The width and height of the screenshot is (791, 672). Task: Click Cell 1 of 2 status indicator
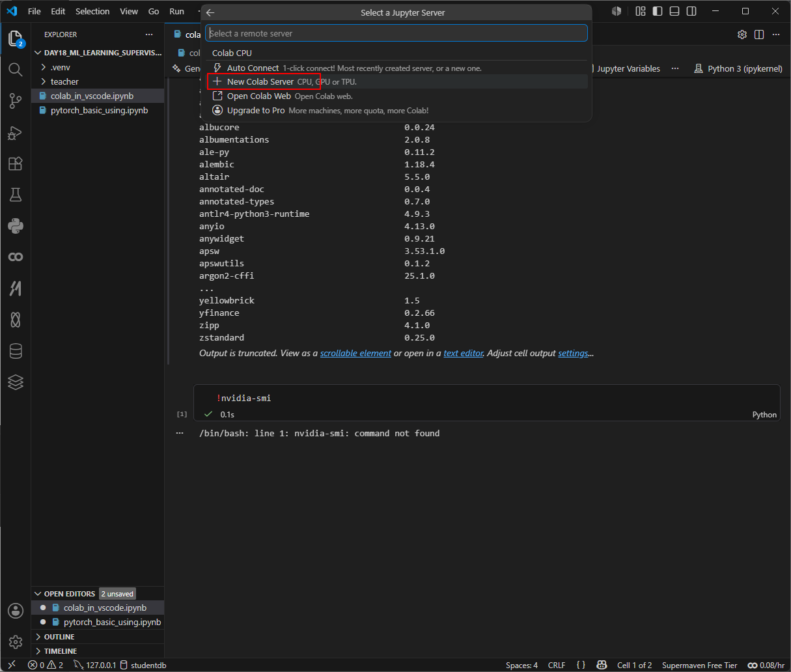[x=634, y=665]
